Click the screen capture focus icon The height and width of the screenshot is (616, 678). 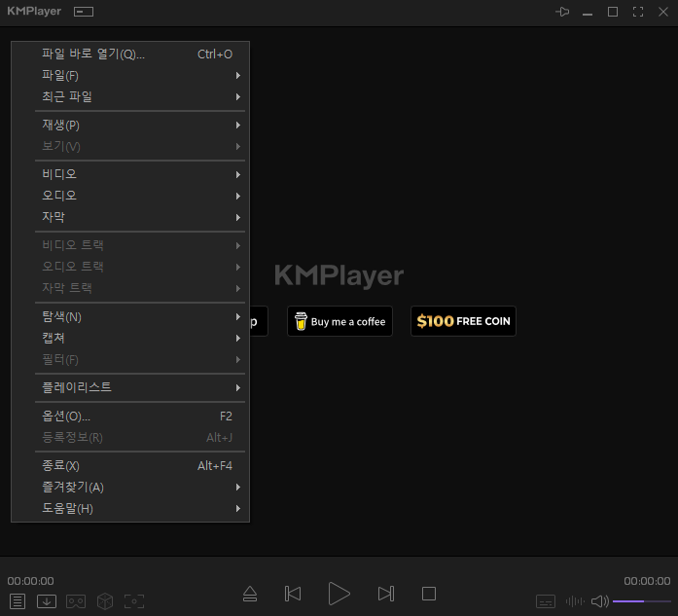pos(134,600)
